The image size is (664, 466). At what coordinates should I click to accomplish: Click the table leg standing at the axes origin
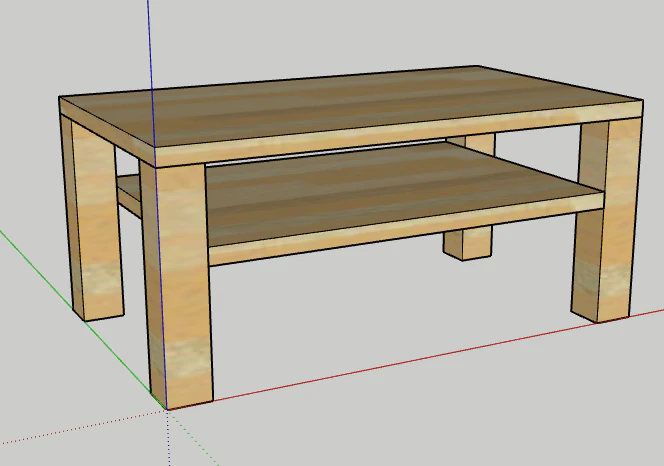(x=177, y=284)
